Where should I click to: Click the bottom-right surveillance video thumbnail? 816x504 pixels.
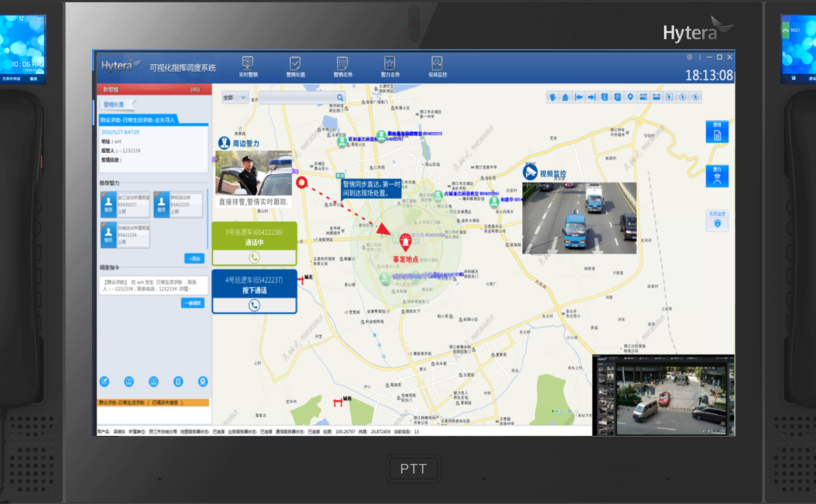[664, 395]
